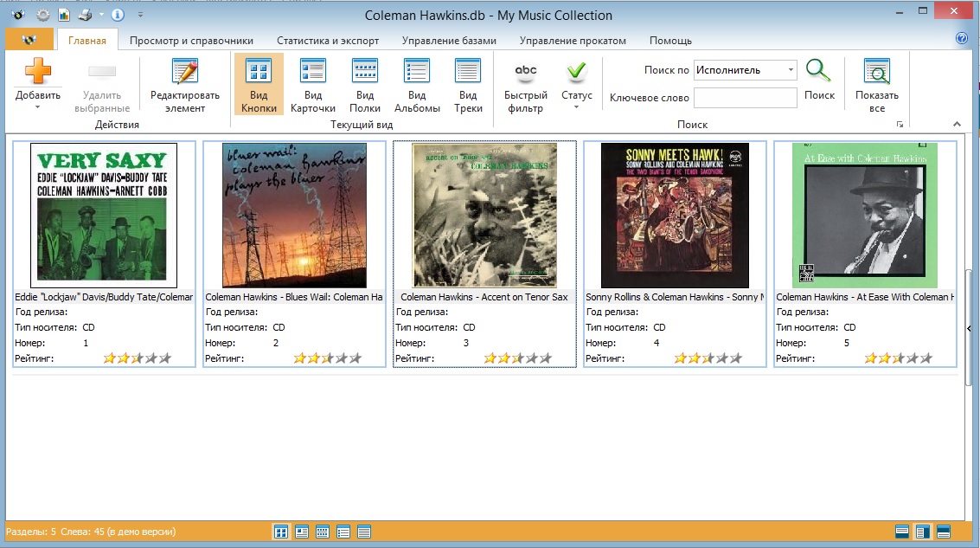Open the Customize Quick Access Toolbar arrow
Image resolution: width=980 pixels, height=548 pixels.
[140, 15]
